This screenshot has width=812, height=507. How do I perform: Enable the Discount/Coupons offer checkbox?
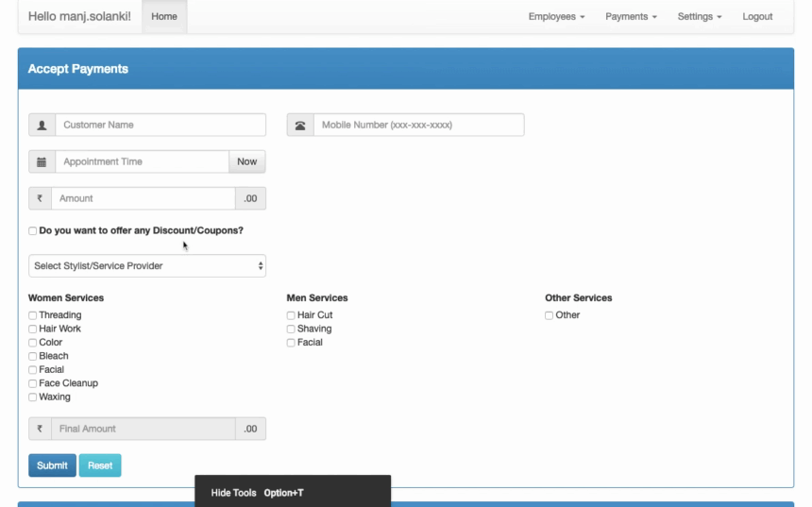(33, 231)
